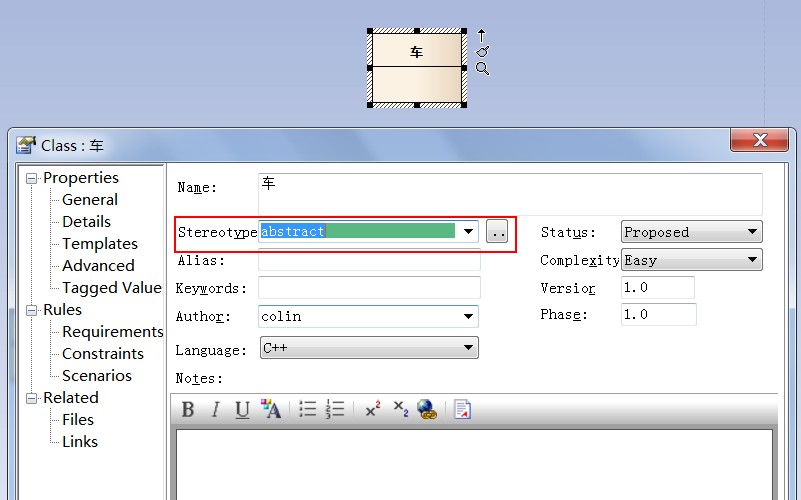The width and height of the screenshot is (801, 500).
Task: Toggle bold formatting in Notes toolbar
Action: 188,409
